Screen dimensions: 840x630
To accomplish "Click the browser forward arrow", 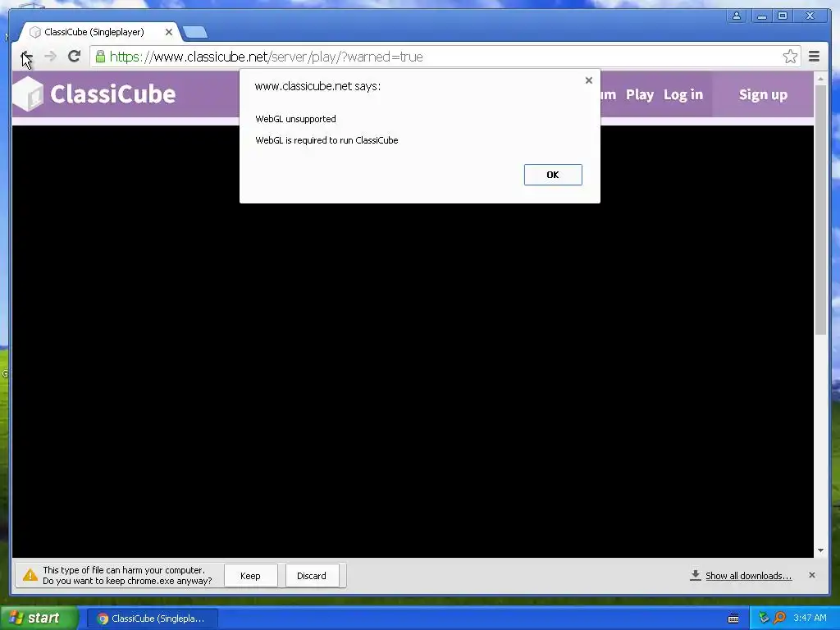I will coord(50,57).
